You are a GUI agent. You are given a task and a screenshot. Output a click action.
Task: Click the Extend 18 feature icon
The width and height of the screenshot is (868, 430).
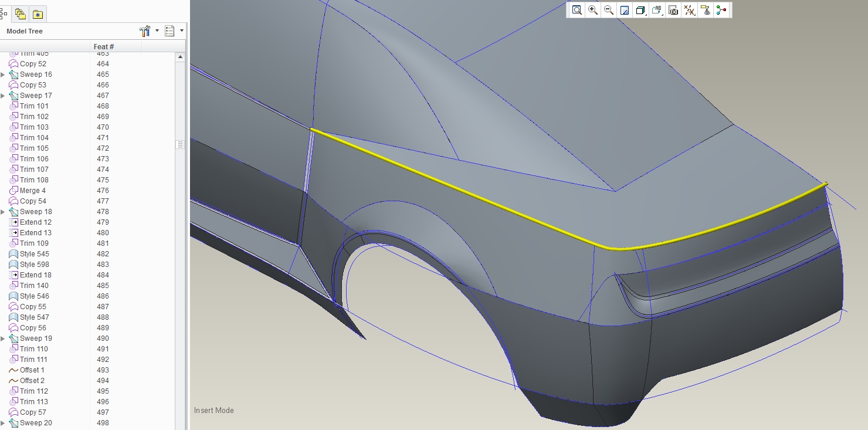coord(13,275)
